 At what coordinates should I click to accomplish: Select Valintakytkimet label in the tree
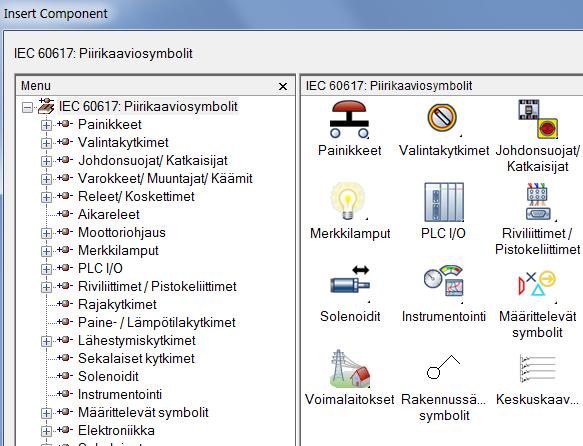[x=123, y=142]
